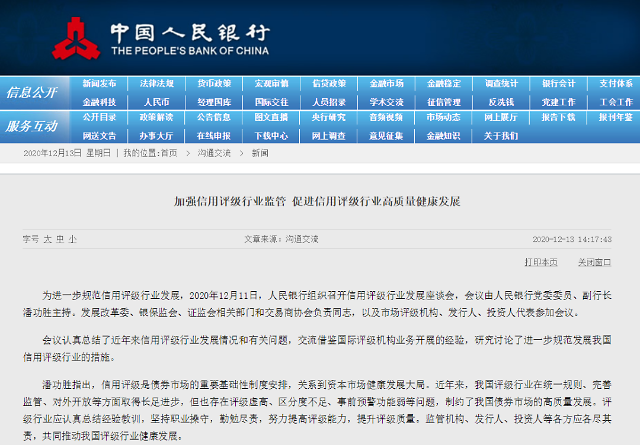Screen dimensions: 640x445
Task: Open 下载中心 page
Action: coord(271,136)
